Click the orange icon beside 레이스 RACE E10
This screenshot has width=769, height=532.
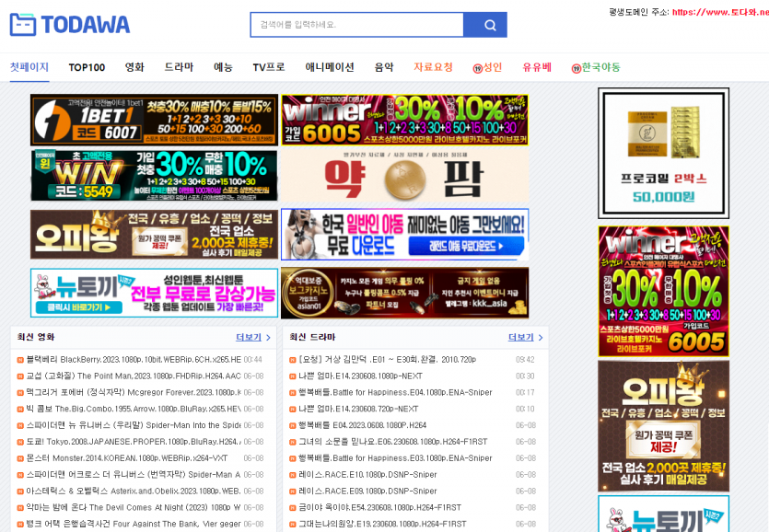point(292,475)
